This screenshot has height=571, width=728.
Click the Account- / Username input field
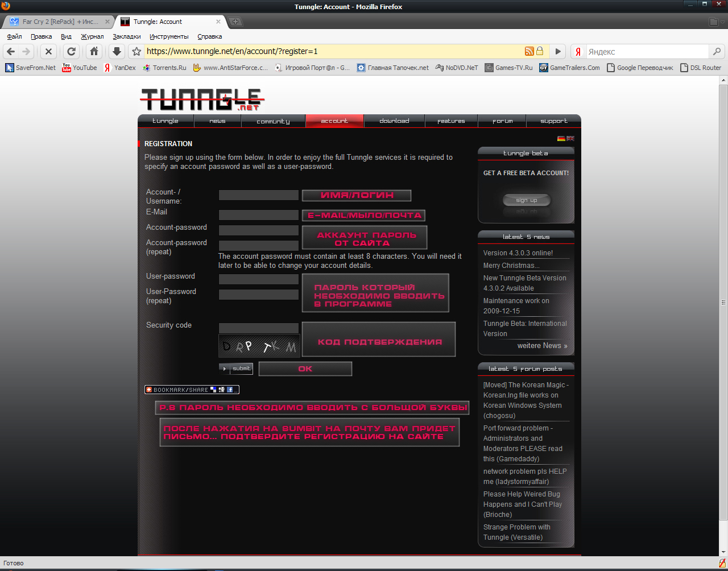click(258, 195)
